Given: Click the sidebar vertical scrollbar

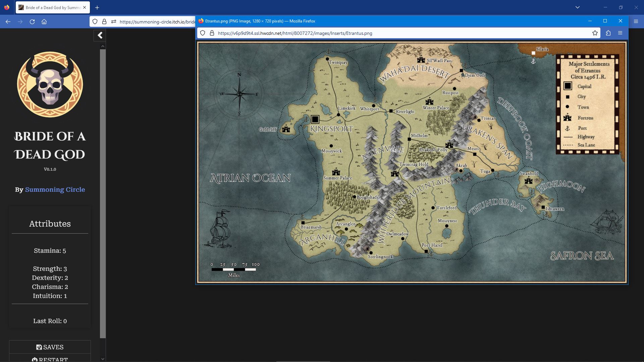Looking at the screenshot, I should [103, 193].
